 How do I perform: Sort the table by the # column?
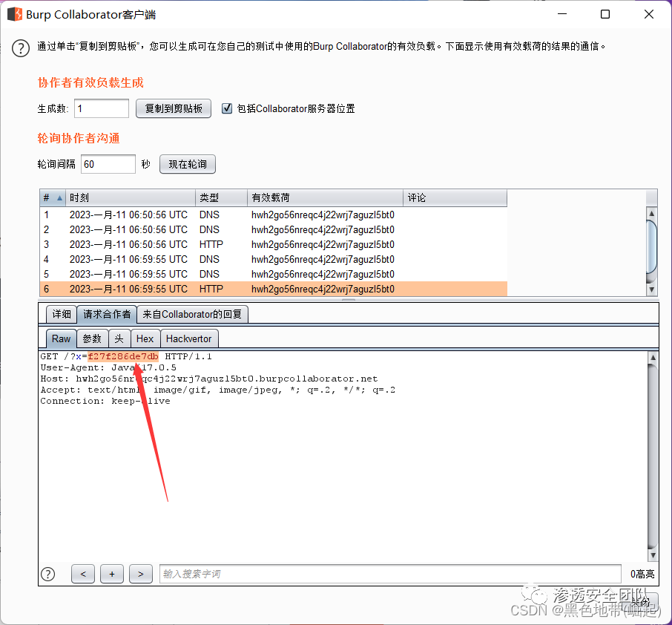tap(53, 197)
